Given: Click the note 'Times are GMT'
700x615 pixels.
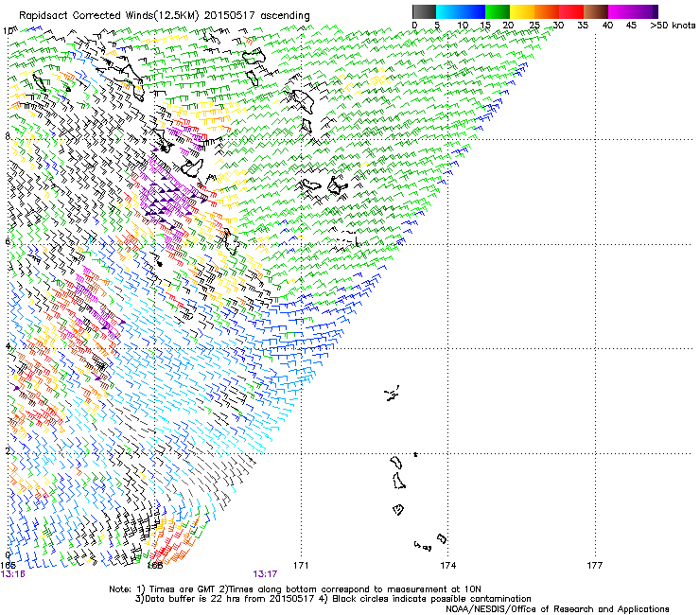Looking at the screenshot, I should 183,589.
